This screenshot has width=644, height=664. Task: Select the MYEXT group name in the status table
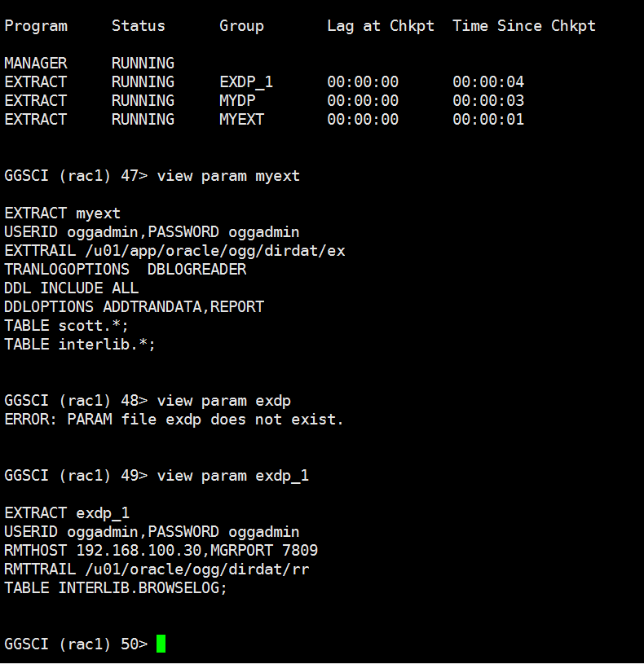pyautogui.click(x=241, y=119)
